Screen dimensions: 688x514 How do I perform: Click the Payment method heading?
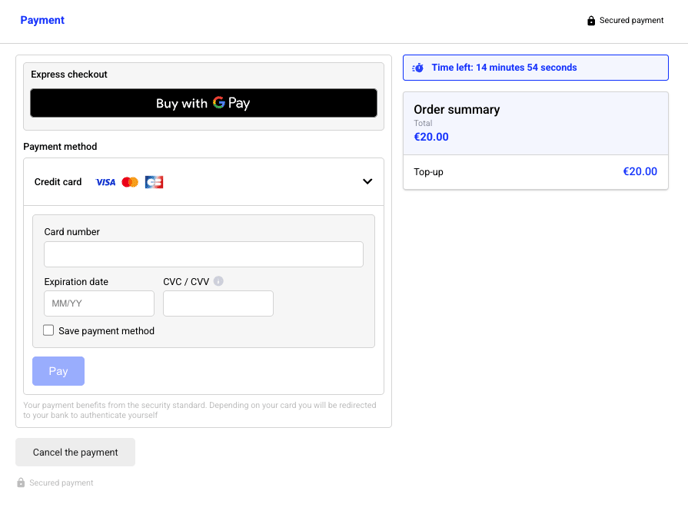pyautogui.click(x=60, y=147)
